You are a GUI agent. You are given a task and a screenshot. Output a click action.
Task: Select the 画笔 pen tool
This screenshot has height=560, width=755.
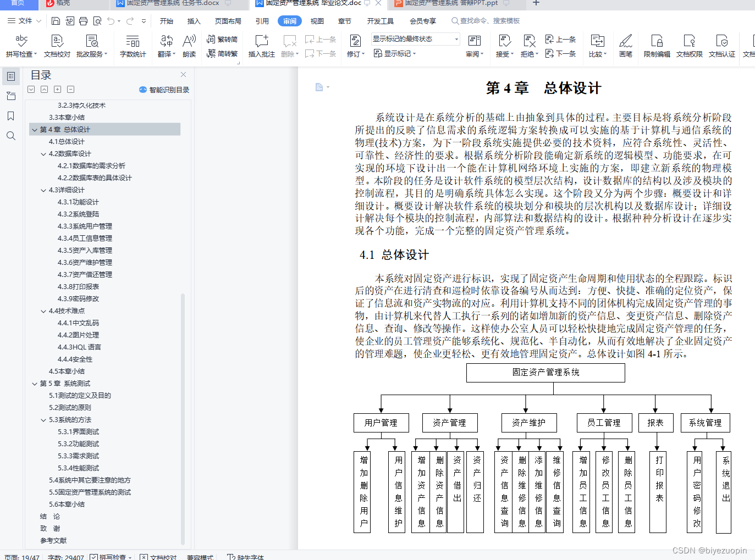(x=626, y=46)
